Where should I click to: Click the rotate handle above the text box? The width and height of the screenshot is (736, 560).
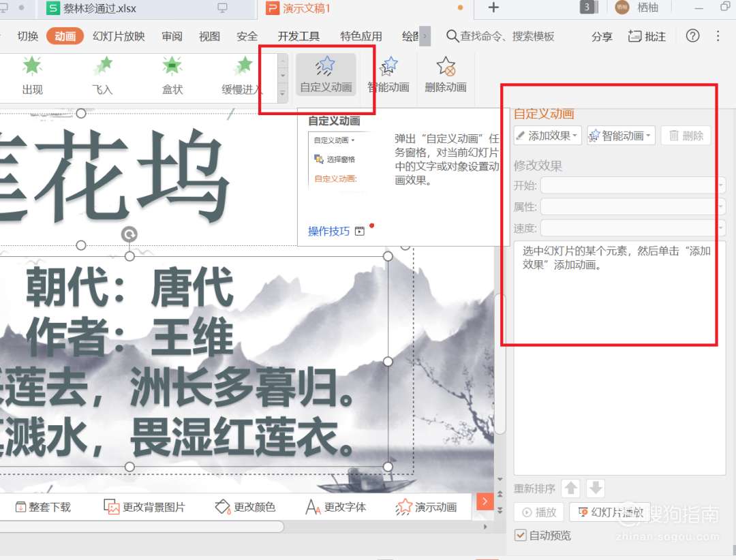tap(129, 234)
